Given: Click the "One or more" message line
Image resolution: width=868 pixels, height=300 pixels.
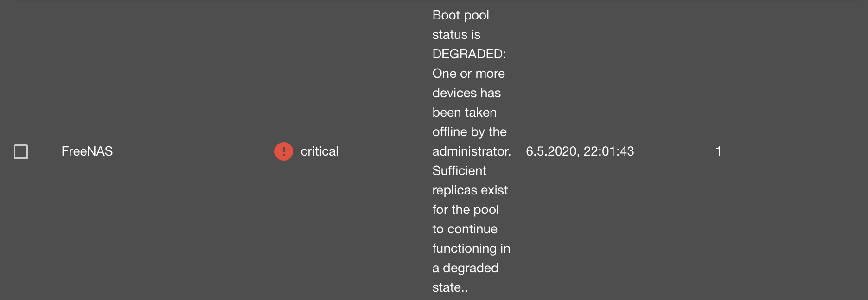Looking at the screenshot, I should (x=468, y=74).
